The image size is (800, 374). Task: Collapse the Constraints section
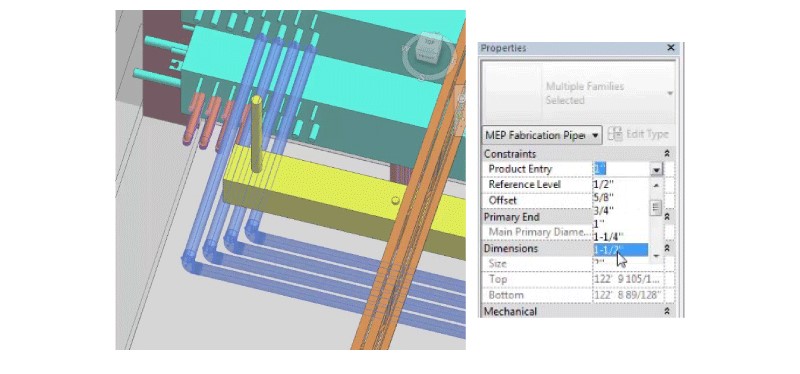pos(666,154)
